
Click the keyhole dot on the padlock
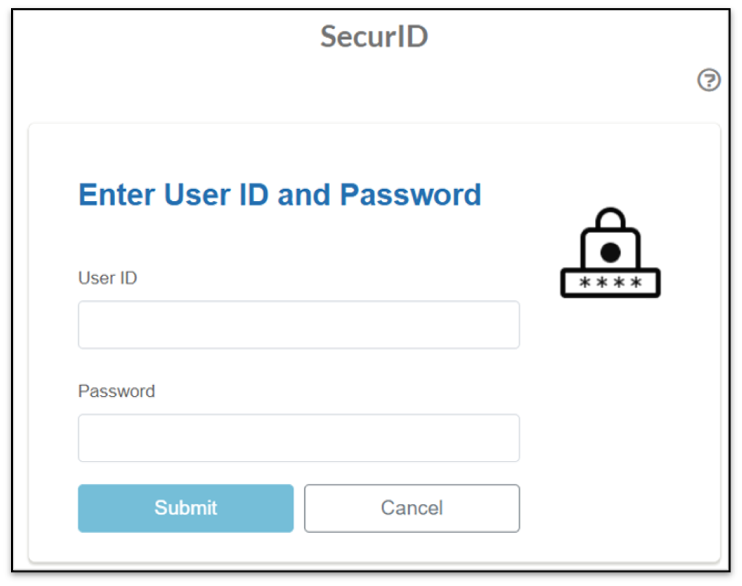pos(610,252)
